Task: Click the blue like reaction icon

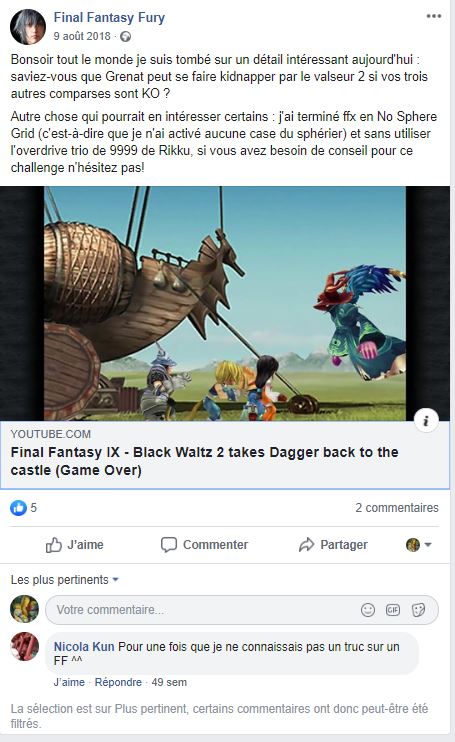Action: click(x=18, y=508)
